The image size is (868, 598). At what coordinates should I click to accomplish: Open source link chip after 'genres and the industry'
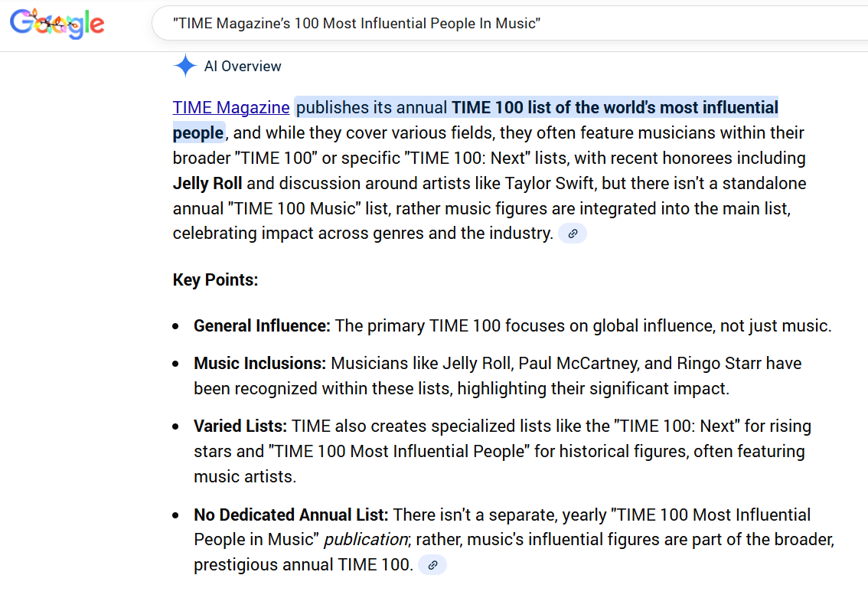click(573, 234)
